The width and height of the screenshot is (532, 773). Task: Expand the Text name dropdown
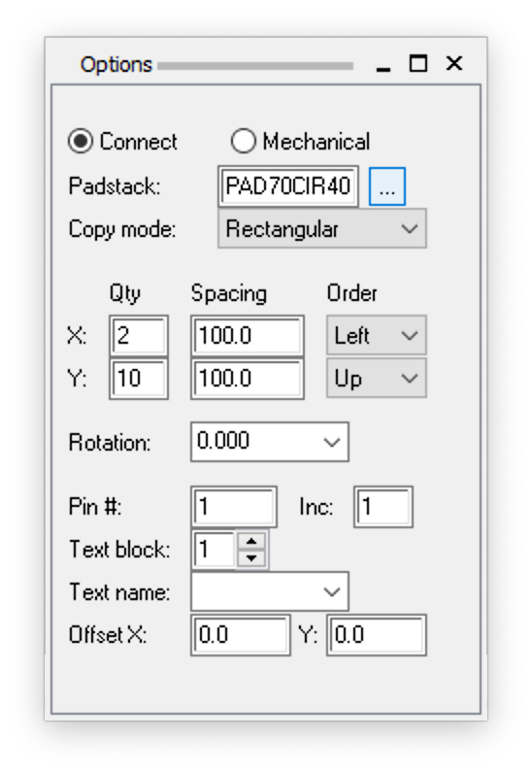click(x=270, y=591)
